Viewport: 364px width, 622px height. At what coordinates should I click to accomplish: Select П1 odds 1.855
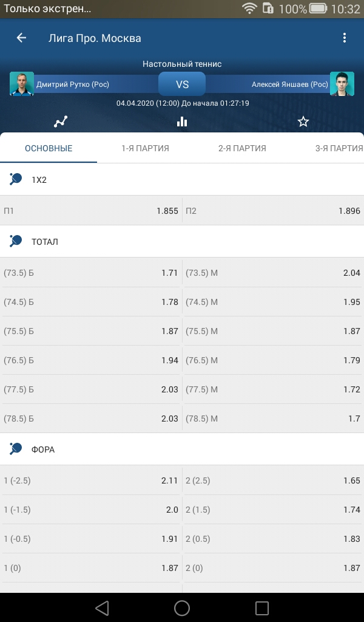click(x=91, y=211)
